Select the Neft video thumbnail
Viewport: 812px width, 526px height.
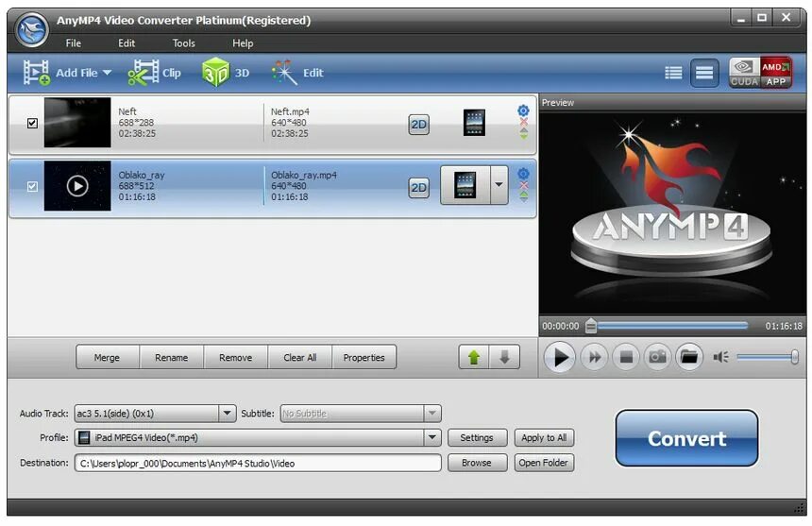(77, 123)
